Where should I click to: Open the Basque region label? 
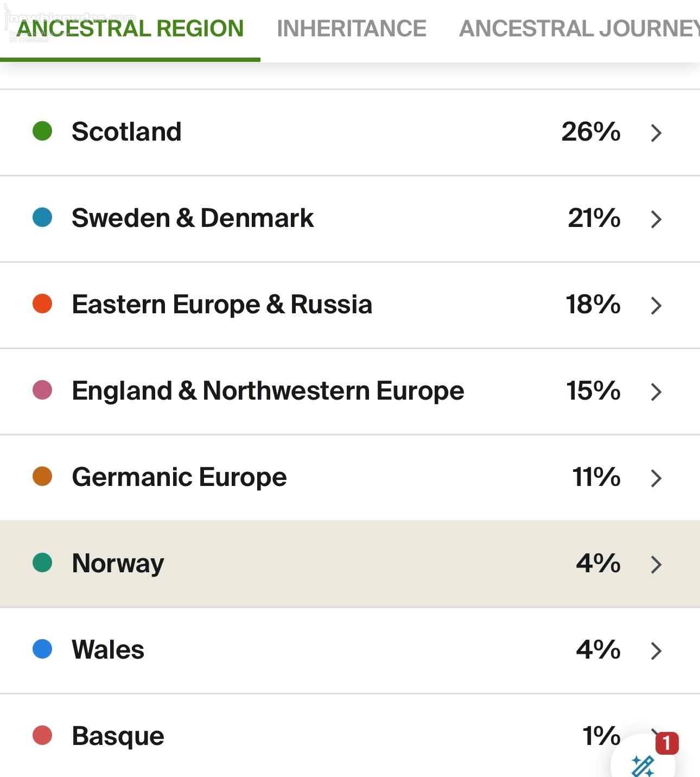[x=118, y=736]
